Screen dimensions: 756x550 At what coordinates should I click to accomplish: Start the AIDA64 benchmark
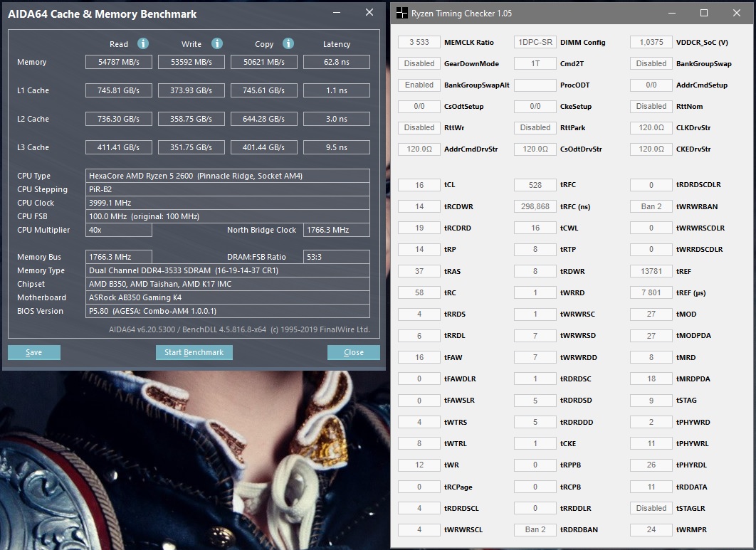click(x=194, y=352)
